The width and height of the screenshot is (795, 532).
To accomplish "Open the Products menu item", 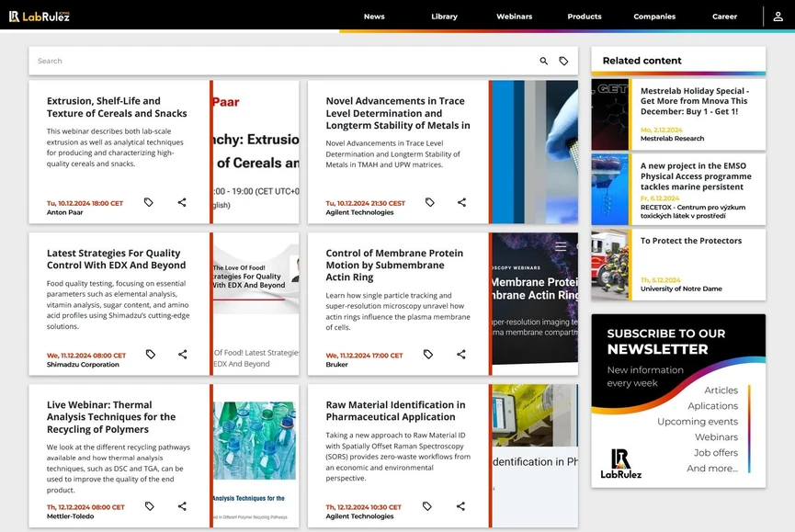I will pos(585,17).
